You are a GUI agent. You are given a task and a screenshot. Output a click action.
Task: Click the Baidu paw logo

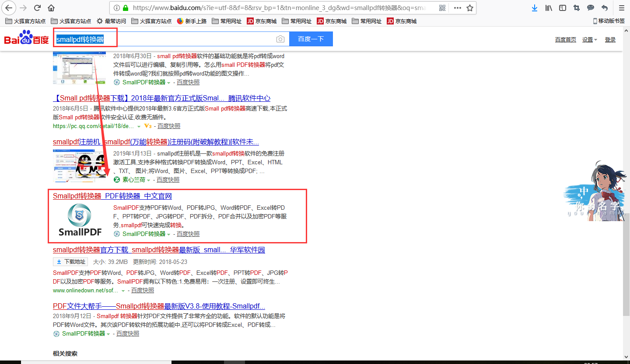pos(26,38)
